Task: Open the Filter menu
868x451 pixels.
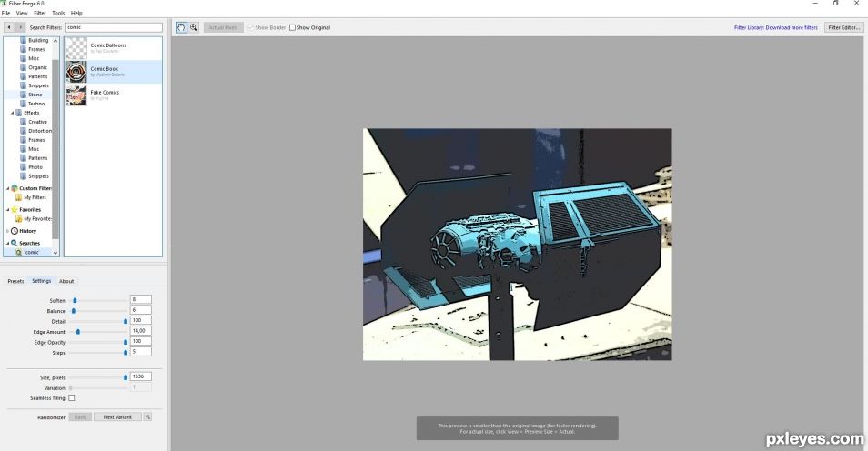Action: tap(40, 13)
